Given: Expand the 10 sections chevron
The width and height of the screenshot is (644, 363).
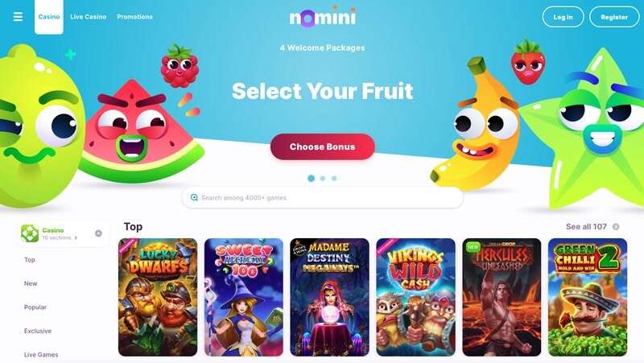Looking at the screenshot, I should tap(76, 237).
